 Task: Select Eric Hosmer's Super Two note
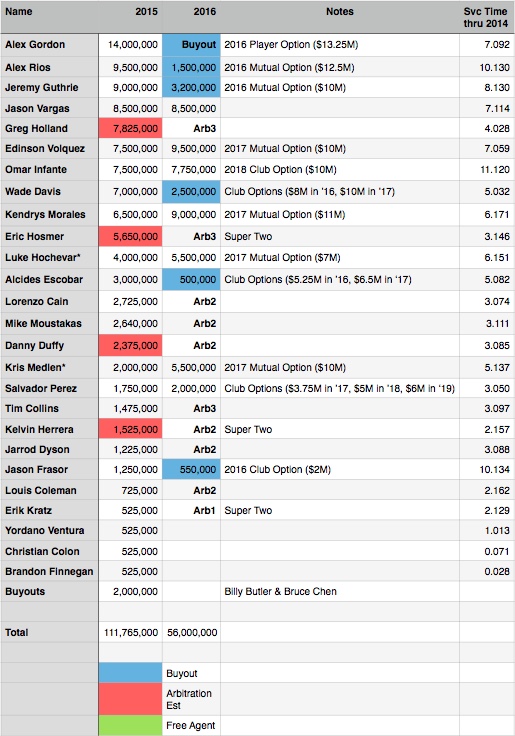[x=248, y=237]
